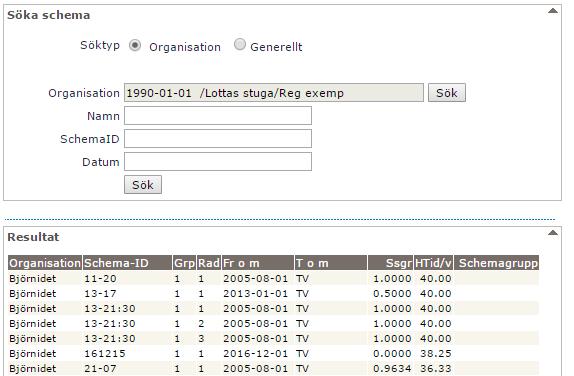Click Ssgr value 0.0000
Viewport: 574px width, 376px height.
pos(392,354)
